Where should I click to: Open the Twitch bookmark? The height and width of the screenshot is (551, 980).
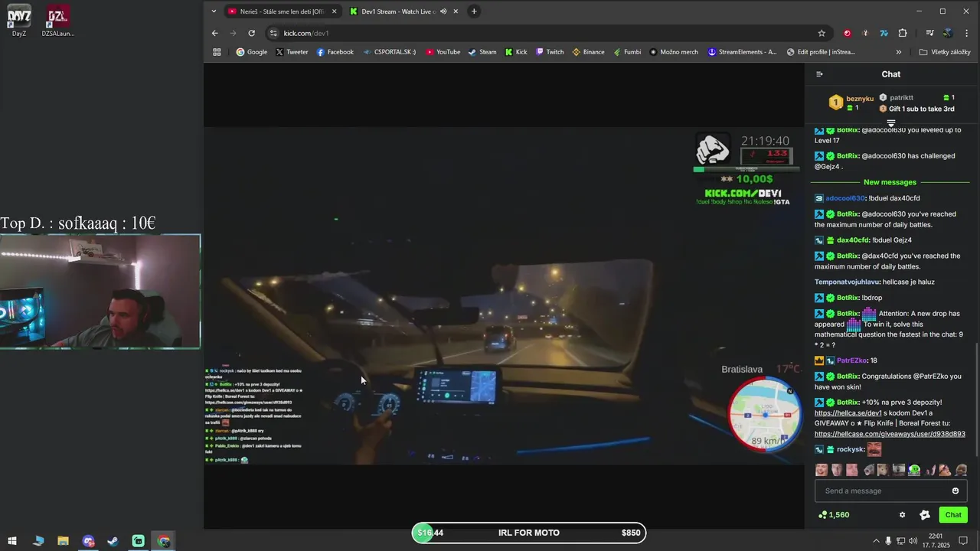(550, 52)
